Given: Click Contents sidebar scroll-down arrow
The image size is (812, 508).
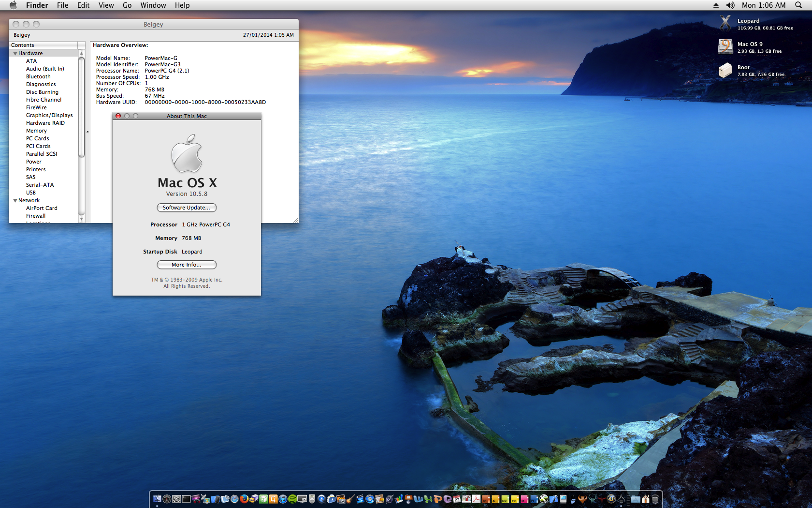Looking at the screenshot, I should [x=81, y=219].
